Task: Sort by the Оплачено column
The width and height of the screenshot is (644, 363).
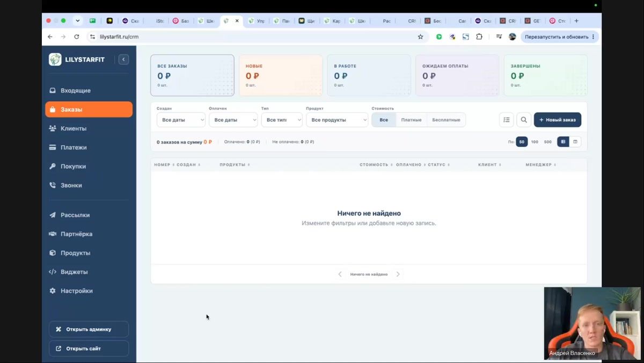Action: (411, 165)
